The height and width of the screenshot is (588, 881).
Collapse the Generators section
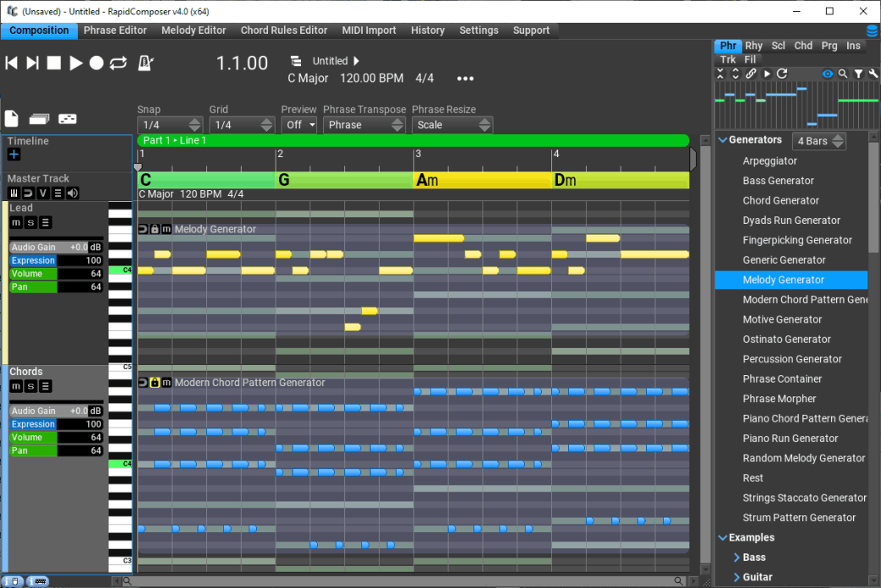coord(723,140)
